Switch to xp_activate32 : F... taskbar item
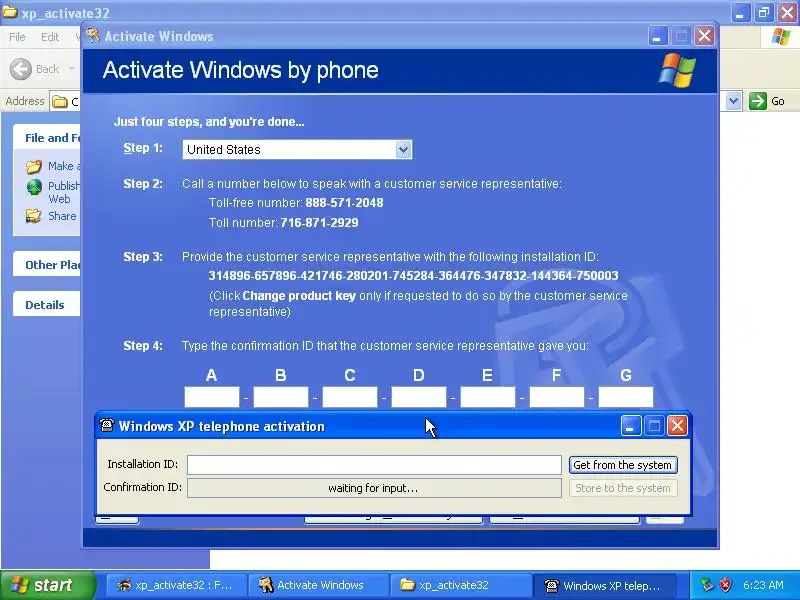Screen dimensions: 800x600 176,585
